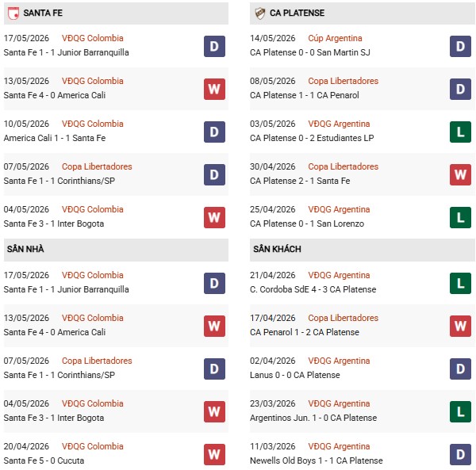Select the SÂN KHÁCH section header
This screenshot has width=476, height=470.
click(x=363, y=249)
